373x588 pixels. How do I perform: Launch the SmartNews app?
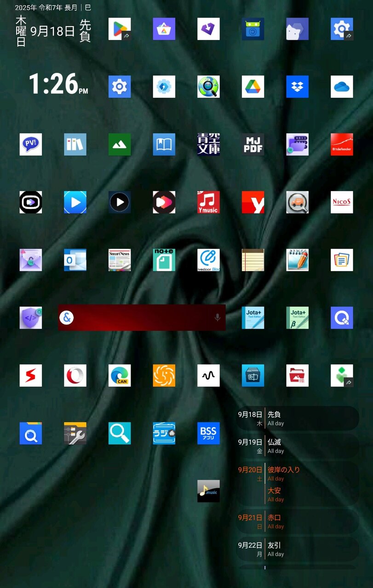[120, 260]
